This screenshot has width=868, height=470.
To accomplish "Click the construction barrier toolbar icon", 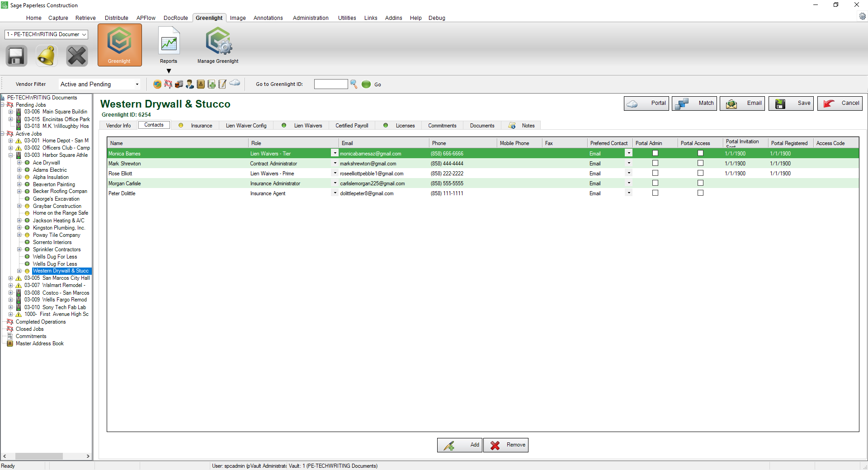I will tap(168, 84).
